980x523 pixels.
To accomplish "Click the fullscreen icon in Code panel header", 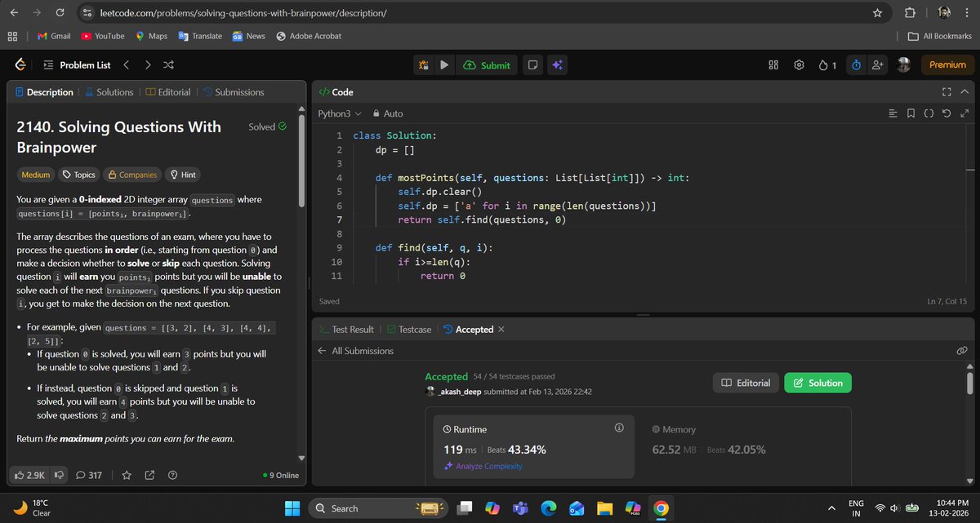I will pos(947,92).
